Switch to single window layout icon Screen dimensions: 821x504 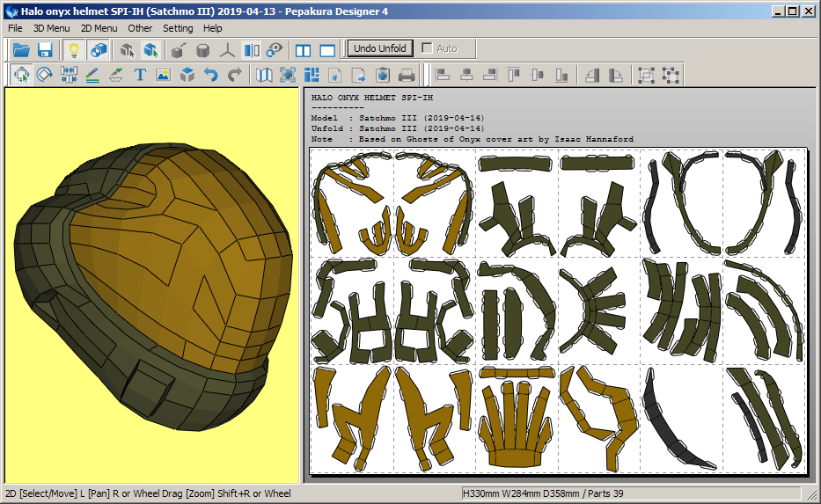[327, 50]
